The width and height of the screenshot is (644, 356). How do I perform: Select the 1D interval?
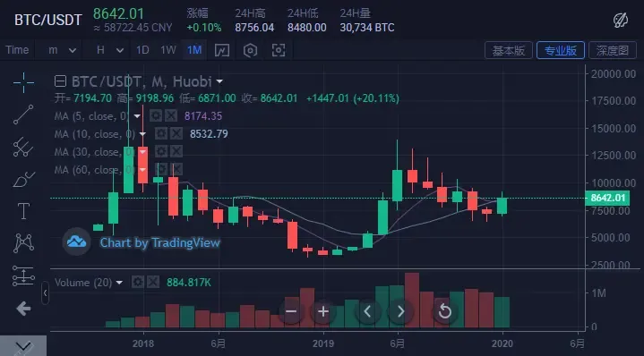tap(142, 50)
